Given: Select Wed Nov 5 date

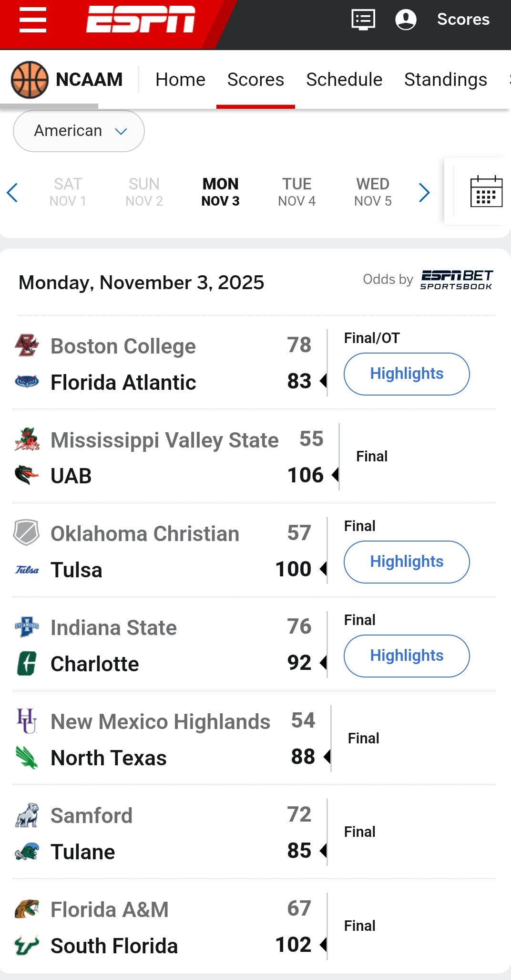Looking at the screenshot, I should tap(373, 192).
